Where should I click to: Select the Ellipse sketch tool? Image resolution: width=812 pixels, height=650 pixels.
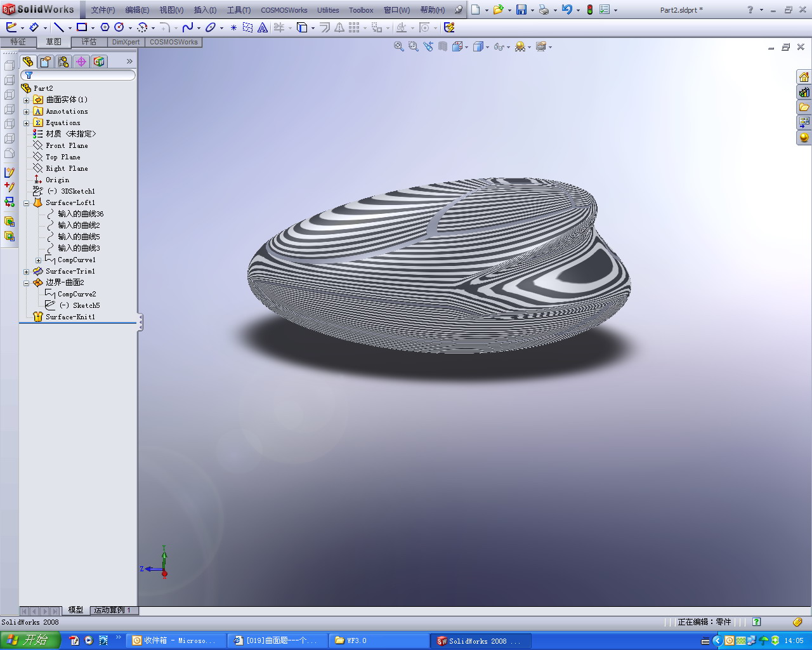210,27
